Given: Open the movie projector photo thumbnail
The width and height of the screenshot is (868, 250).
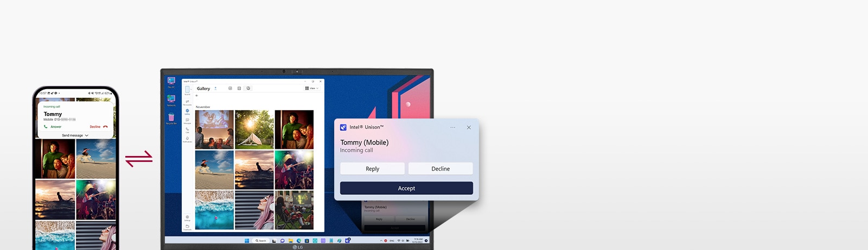Looking at the screenshot, I should (x=214, y=130).
